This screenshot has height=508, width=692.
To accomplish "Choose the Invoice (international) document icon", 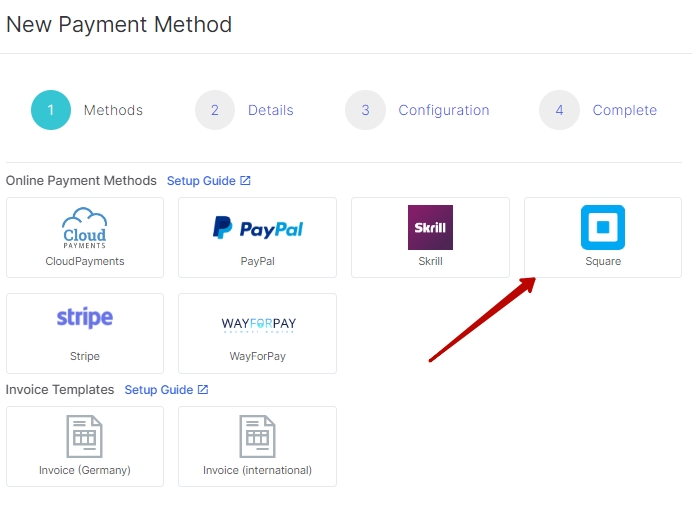I will point(257,436).
